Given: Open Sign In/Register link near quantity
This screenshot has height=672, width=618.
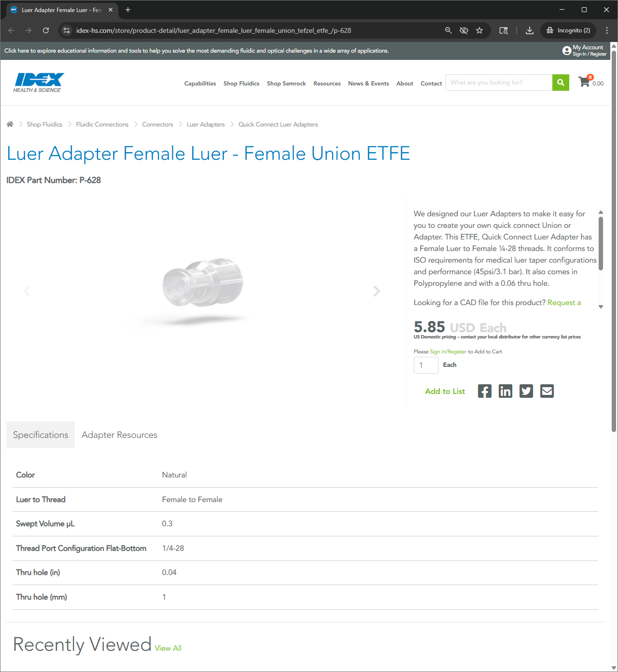Looking at the screenshot, I should (448, 351).
